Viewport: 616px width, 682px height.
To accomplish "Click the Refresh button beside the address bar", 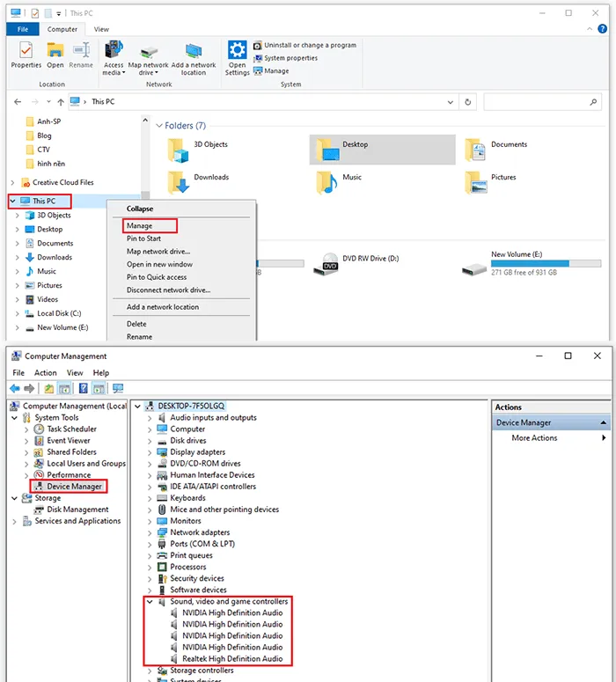I will click(467, 102).
